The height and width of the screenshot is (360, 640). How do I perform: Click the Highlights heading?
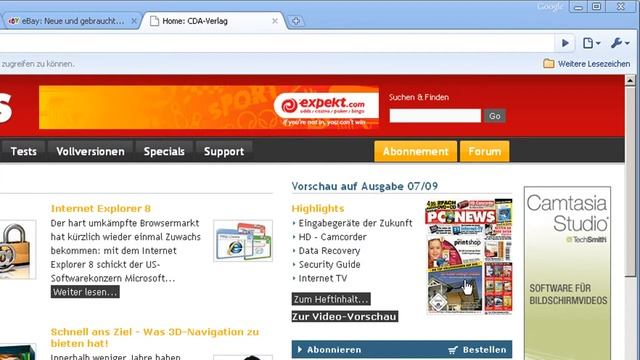(x=318, y=209)
